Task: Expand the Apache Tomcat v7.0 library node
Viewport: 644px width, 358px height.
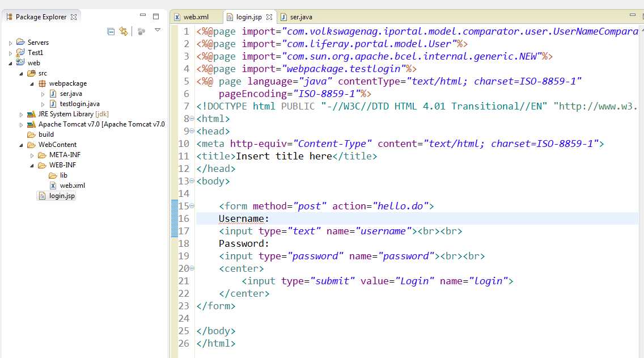Action: coord(22,125)
